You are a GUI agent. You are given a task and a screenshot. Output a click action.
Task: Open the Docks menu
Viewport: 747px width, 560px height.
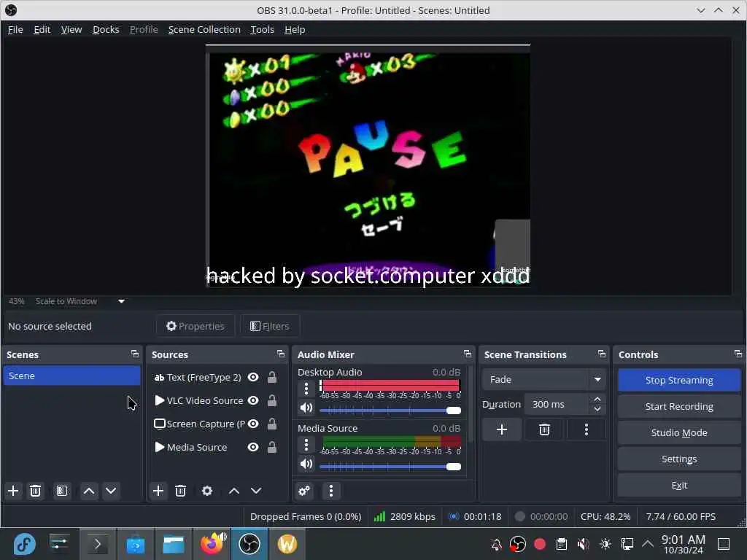(106, 29)
